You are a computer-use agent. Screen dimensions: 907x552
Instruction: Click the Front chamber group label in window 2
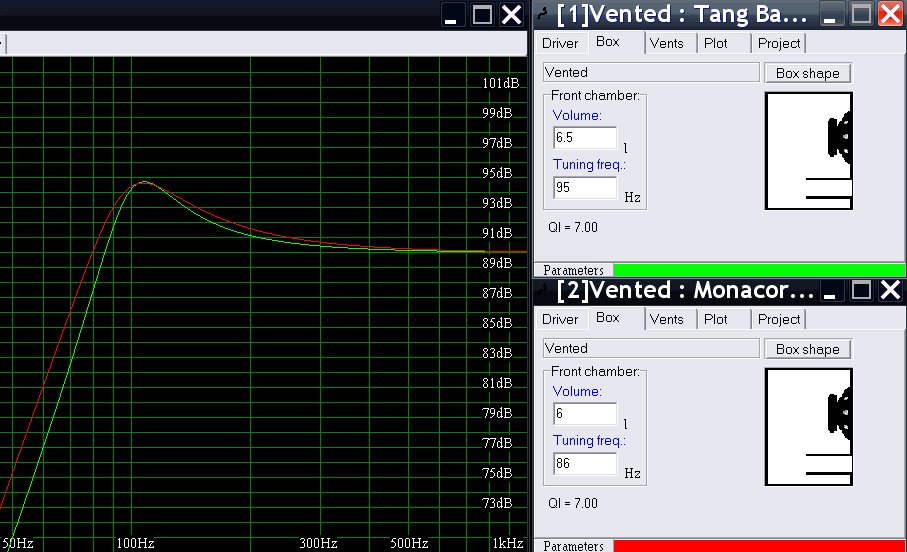(595, 371)
